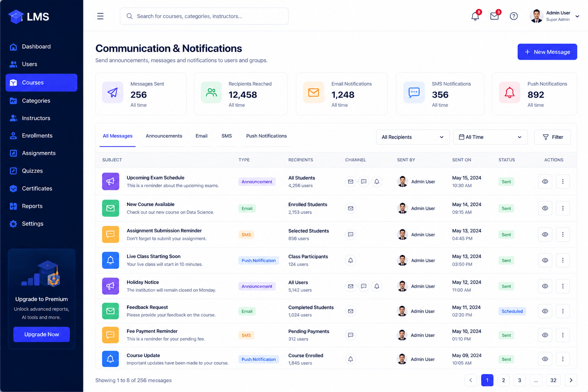The width and height of the screenshot is (588, 392).
Task: Switch to the Email tab
Action: pyautogui.click(x=201, y=136)
